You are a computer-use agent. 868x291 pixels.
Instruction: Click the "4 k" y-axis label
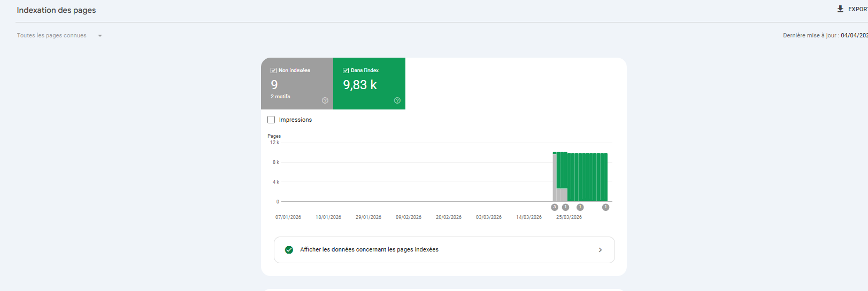276,182
